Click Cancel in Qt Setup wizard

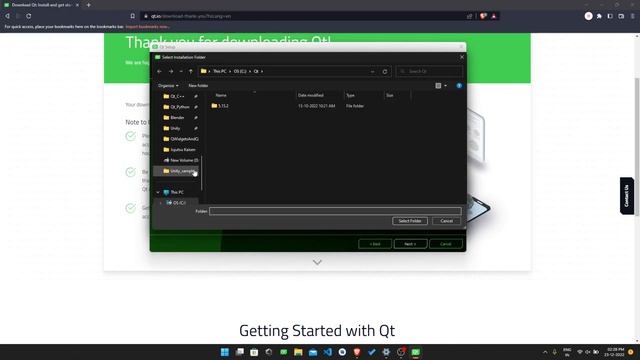[x=446, y=244]
